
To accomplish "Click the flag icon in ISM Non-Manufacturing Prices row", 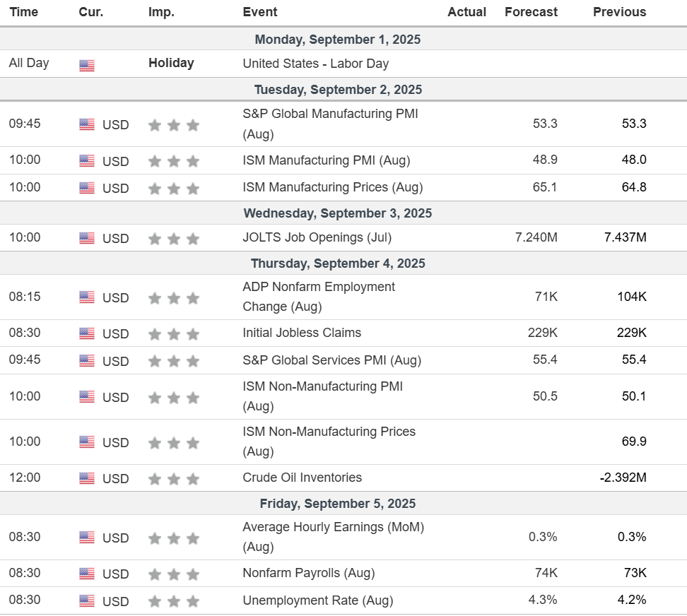I will (x=87, y=442).
